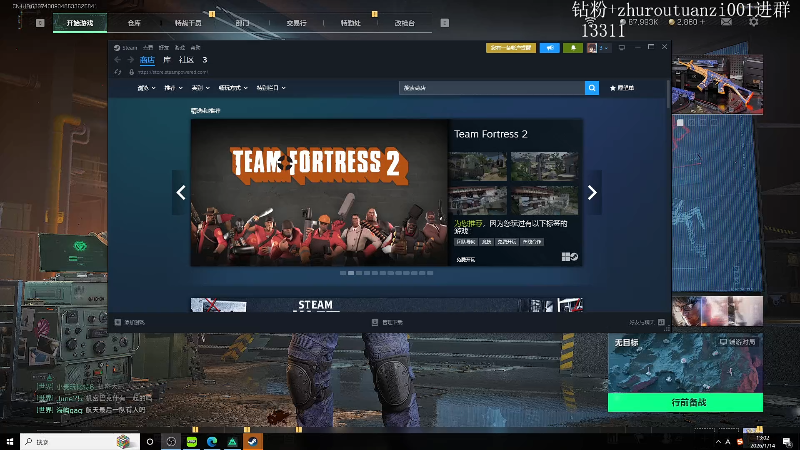
Task: Open the 库 library tab
Action: (x=167, y=60)
